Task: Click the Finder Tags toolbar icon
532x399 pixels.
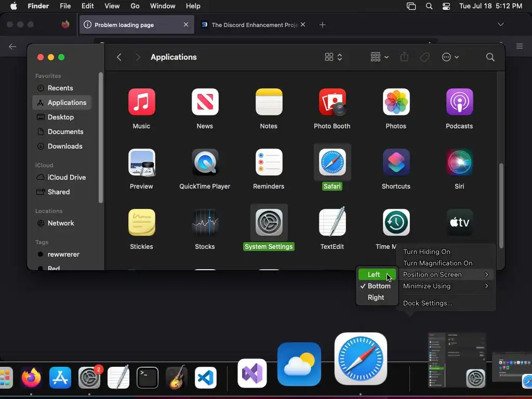Action: pos(425,57)
